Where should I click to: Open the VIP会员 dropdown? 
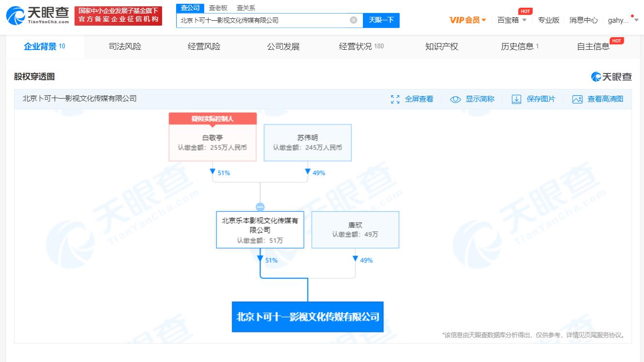tap(467, 20)
